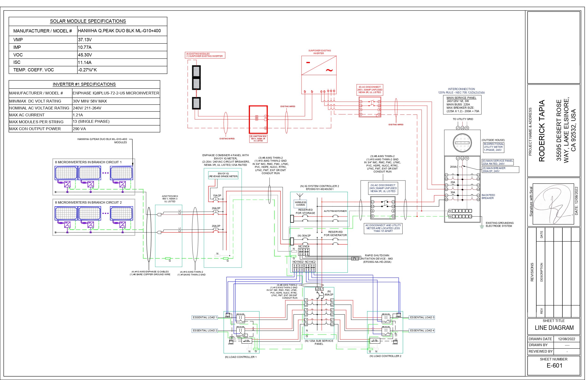Viewport: 588px width, 380px height.
Task: Click the VMP value '37.13V'
Action: coord(85,40)
